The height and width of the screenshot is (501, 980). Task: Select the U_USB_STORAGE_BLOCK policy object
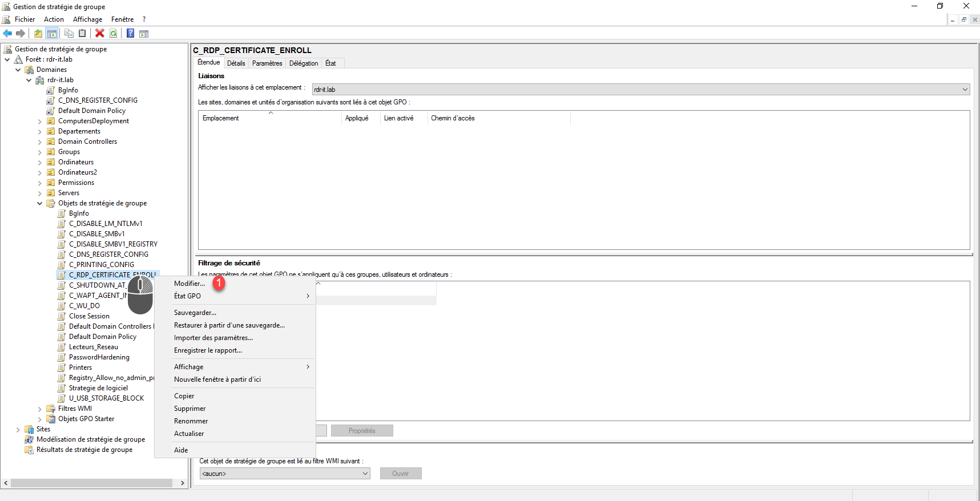[x=106, y=398]
